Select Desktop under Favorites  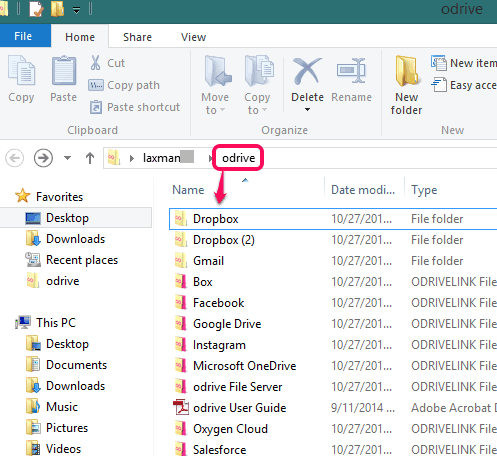(76, 218)
